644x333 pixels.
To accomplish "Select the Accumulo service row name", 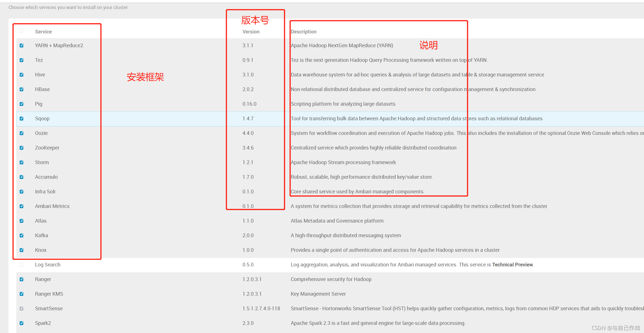I will [46, 177].
